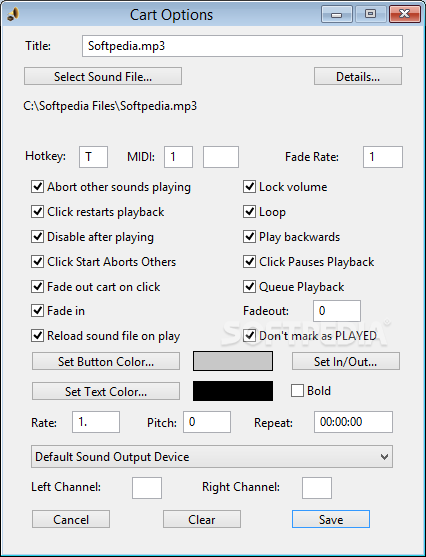Disable Fade in checkbox

coord(37,311)
